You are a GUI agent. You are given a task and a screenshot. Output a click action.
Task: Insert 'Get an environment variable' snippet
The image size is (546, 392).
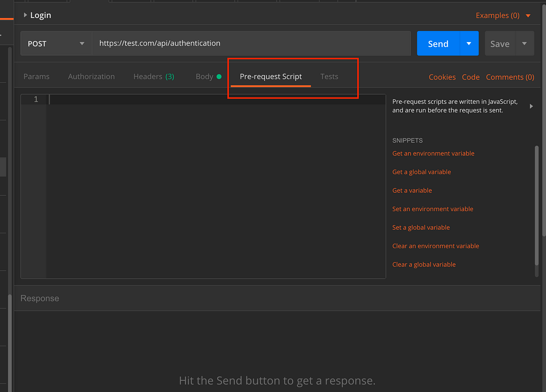click(433, 153)
